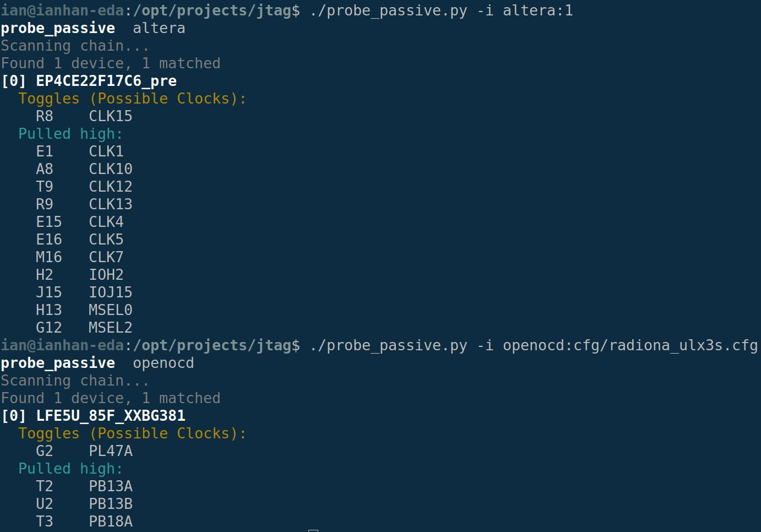Click the EP4CE22F17C6_pre device name

tap(106, 81)
